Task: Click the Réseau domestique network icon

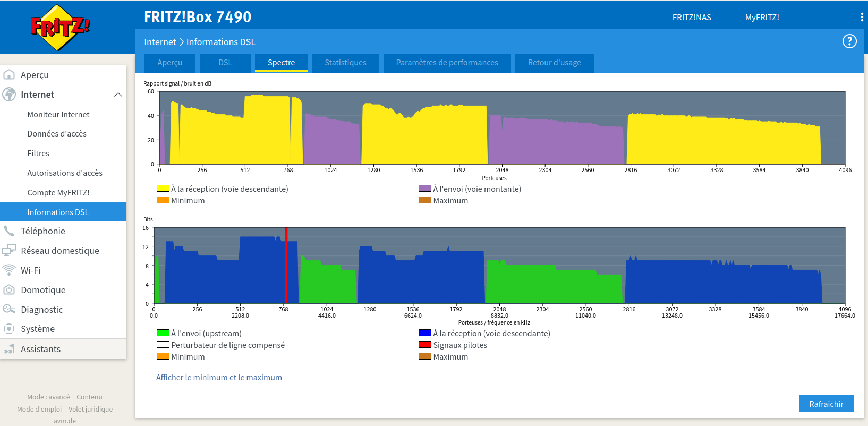Action: click(x=9, y=251)
